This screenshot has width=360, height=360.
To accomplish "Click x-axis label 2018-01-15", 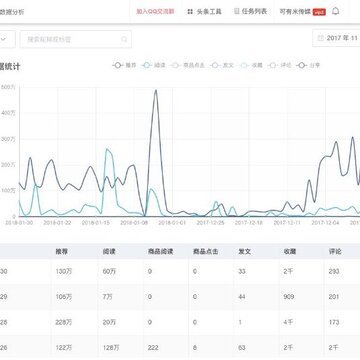I will click(x=95, y=223).
